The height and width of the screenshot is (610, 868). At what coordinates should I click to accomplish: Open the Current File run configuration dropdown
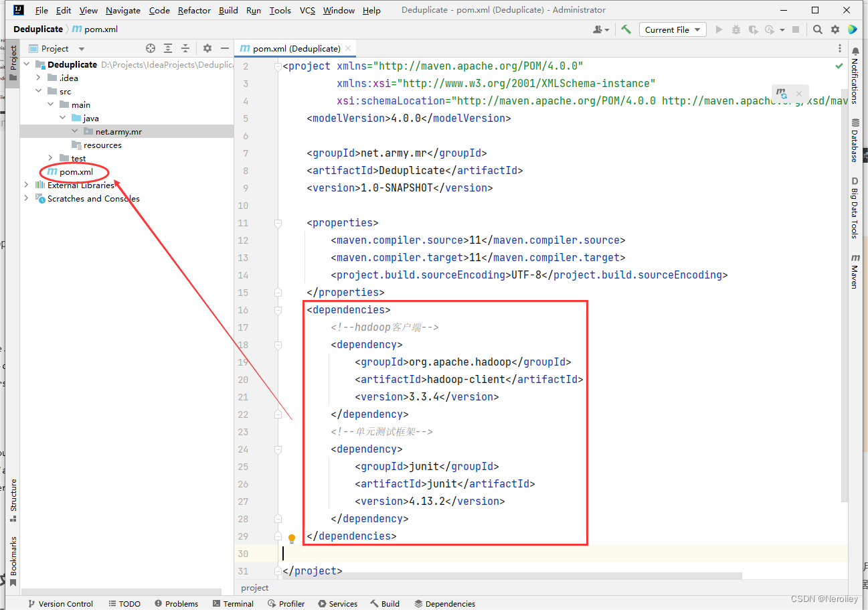[673, 29]
